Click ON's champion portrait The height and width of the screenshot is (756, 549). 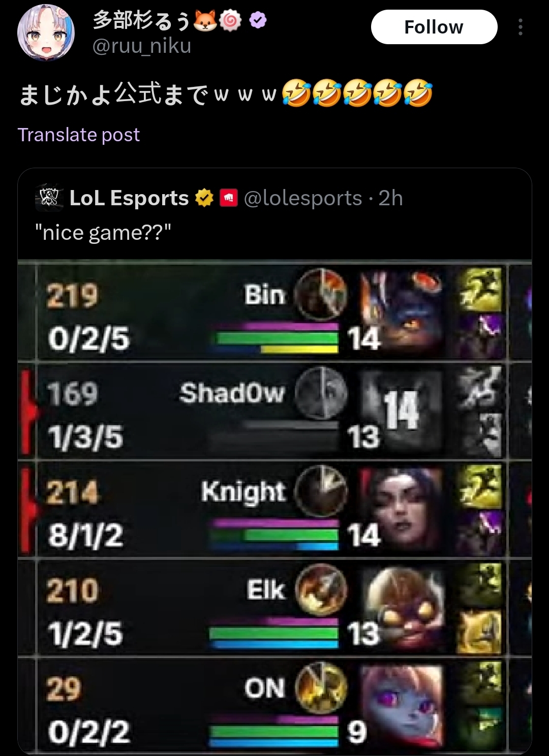(402, 706)
